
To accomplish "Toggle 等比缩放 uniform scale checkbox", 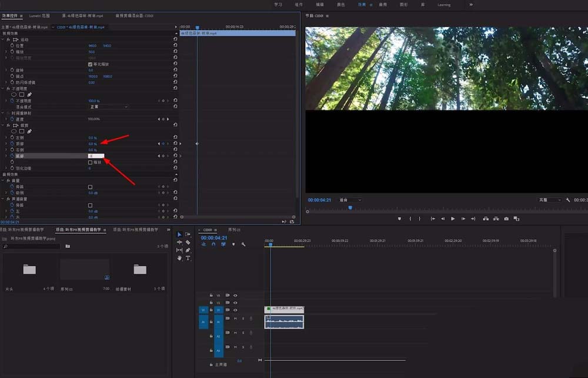I will click(90, 64).
